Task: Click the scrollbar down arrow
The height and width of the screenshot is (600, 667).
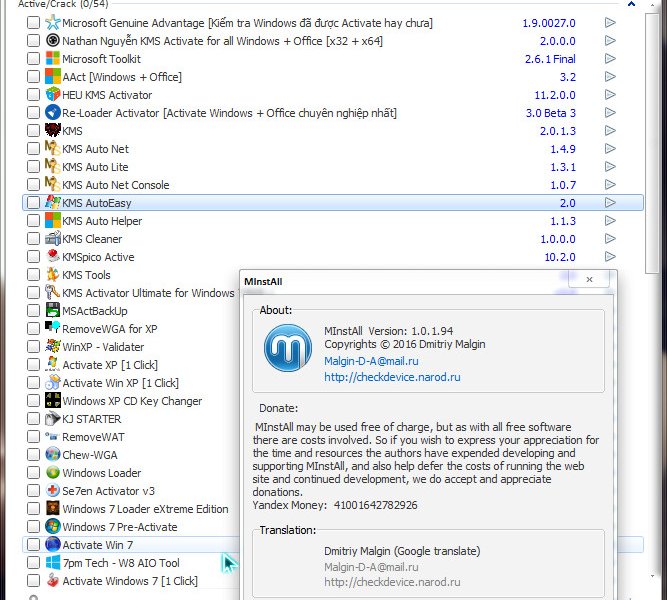Action: point(652,577)
